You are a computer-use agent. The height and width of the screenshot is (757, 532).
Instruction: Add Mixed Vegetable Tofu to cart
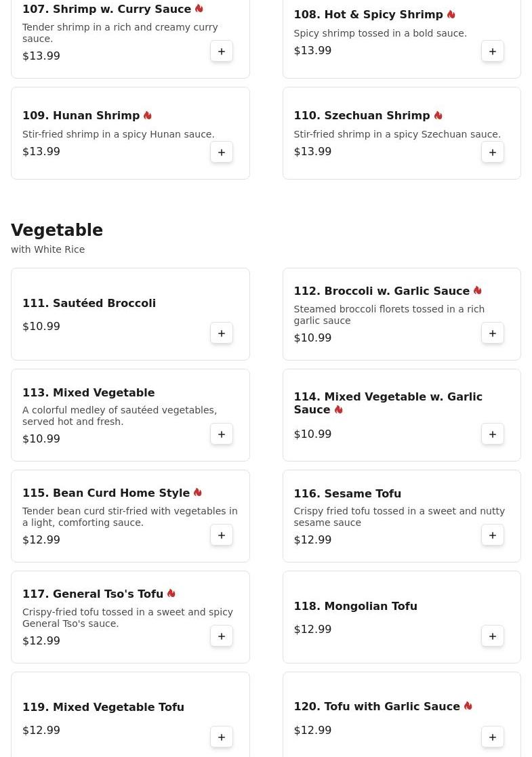[222, 737]
